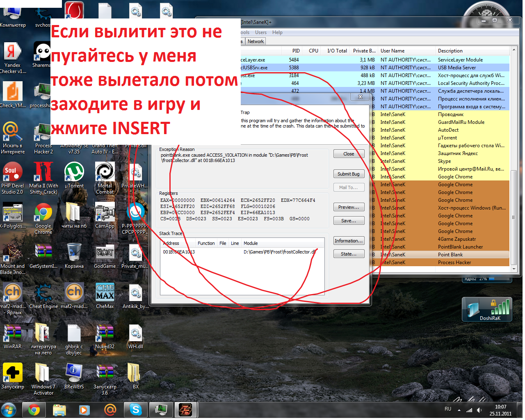Click Information... button

click(x=349, y=241)
